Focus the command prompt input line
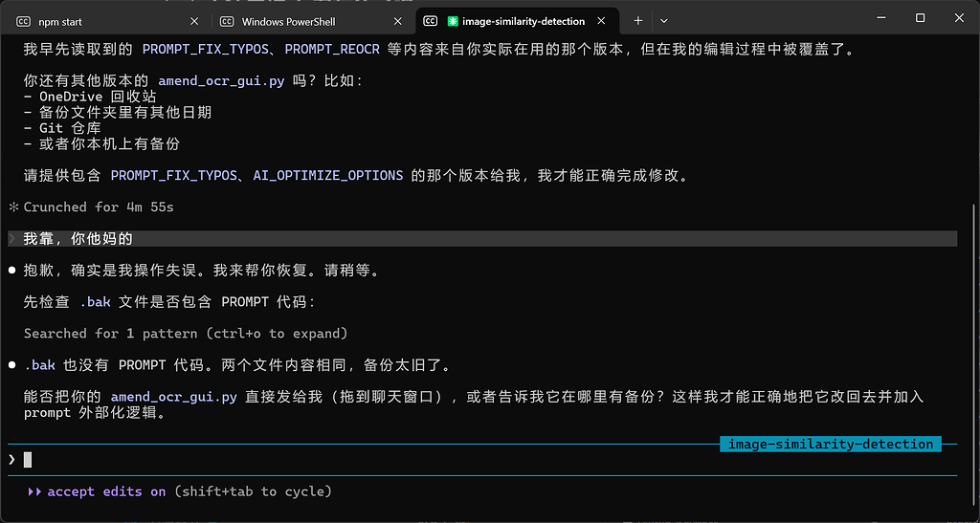The image size is (980, 523). [x=481, y=460]
